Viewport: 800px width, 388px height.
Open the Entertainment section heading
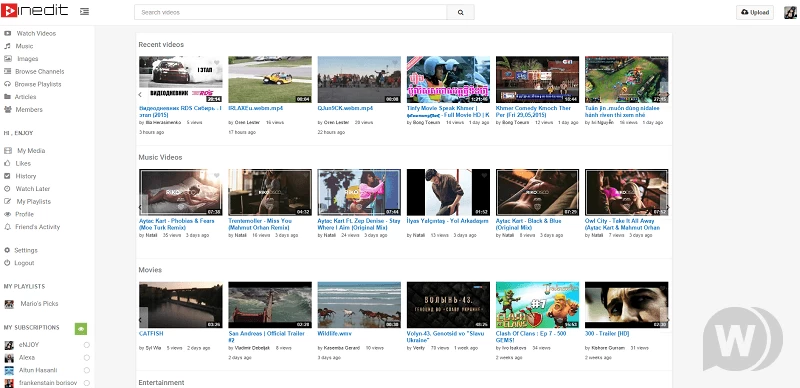(x=161, y=382)
